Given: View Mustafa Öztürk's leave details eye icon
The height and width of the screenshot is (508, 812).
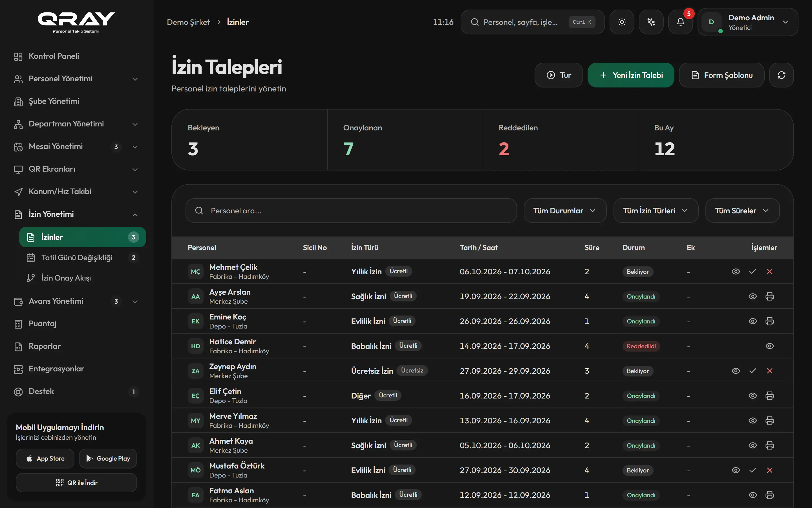Looking at the screenshot, I should pos(736,470).
